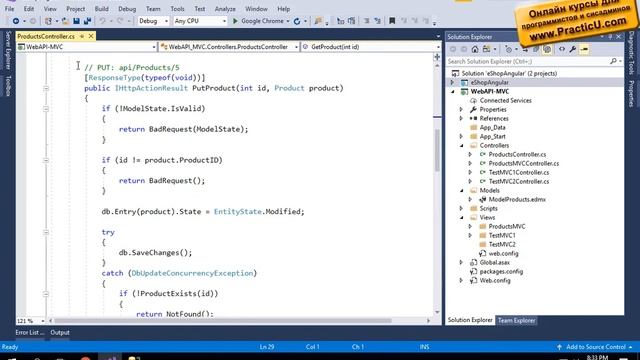Start debugging with the green play icon
Viewport: 640px width, 360px height.
point(235,21)
